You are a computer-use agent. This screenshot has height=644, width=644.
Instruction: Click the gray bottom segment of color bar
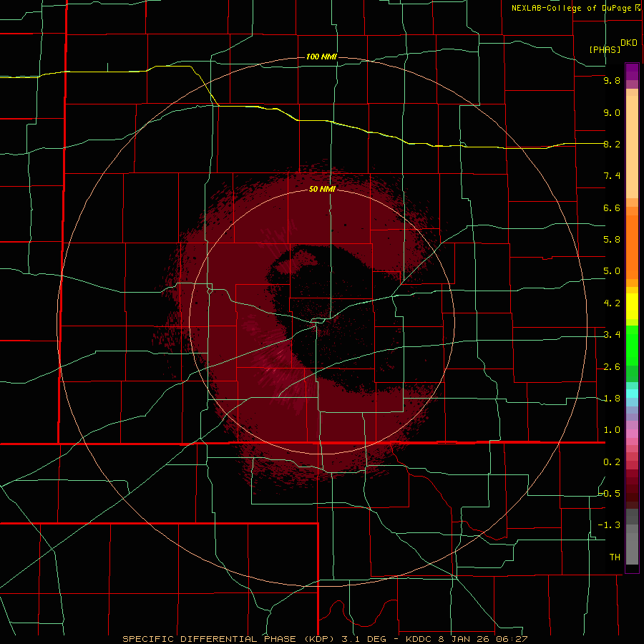pos(632,546)
